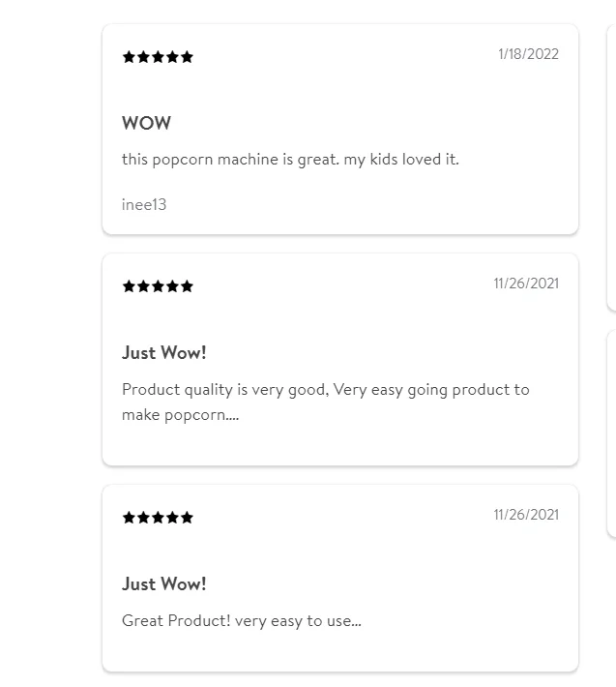This screenshot has height=687, width=616.
Task: Click the 1/18/2022 review date
Action: 528,54
